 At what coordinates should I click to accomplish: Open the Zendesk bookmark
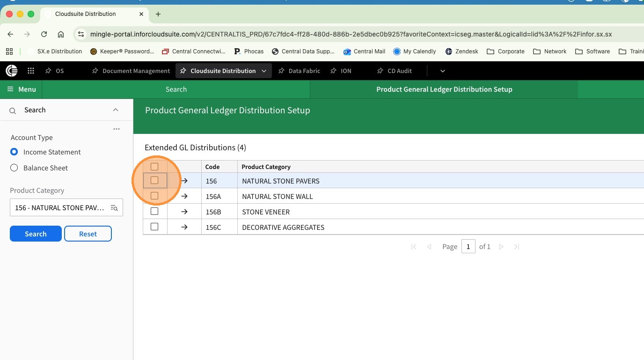click(462, 51)
